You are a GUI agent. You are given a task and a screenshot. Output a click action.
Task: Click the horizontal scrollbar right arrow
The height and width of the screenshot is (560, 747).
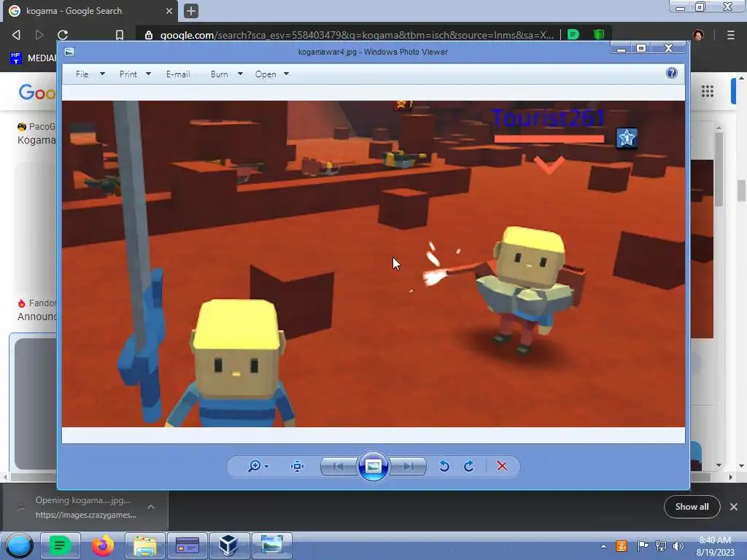click(730, 477)
